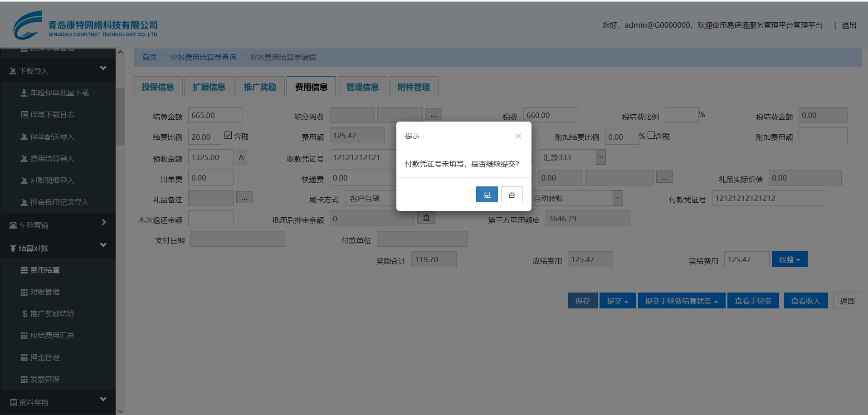The width and height of the screenshot is (868, 415).
Task: Click the log icon next to 保单下载日志
Action: click(24, 115)
